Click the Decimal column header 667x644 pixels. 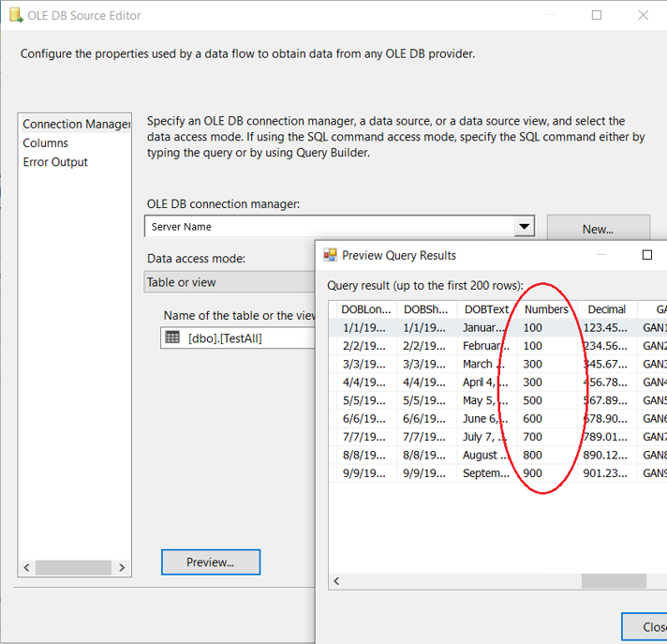click(606, 309)
